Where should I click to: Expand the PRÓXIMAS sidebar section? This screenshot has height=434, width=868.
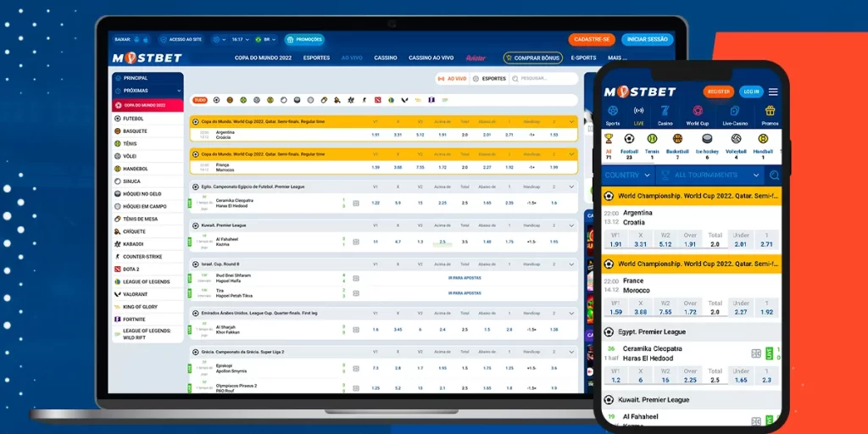(147, 90)
